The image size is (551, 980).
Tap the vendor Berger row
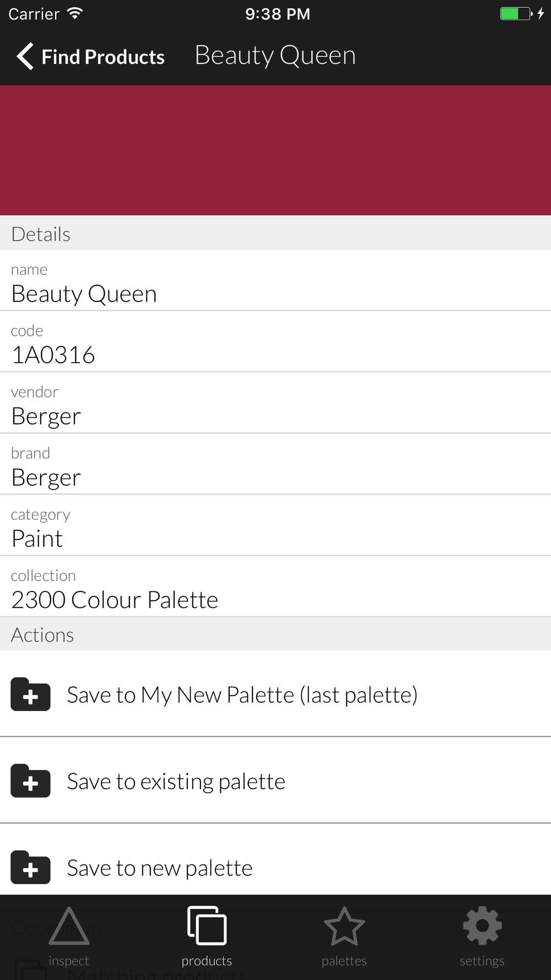tap(275, 403)
